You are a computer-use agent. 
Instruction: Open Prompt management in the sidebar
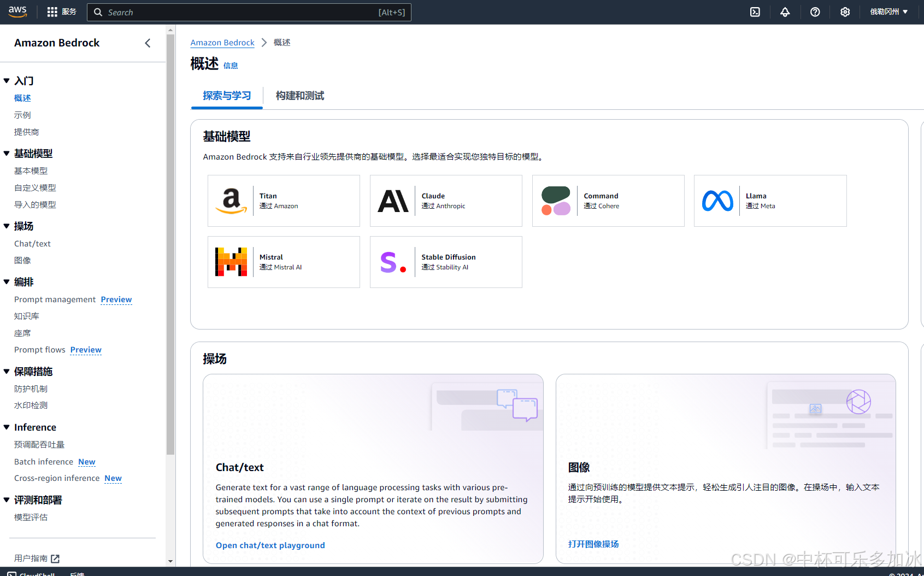tap(55, 299)
